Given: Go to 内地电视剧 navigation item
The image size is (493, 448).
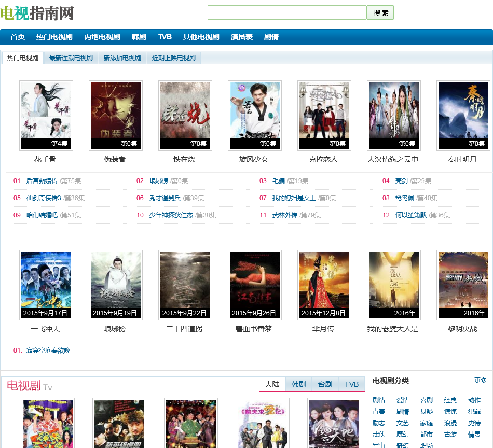Looking at the screenshot, I should click(x=102, y=37).
